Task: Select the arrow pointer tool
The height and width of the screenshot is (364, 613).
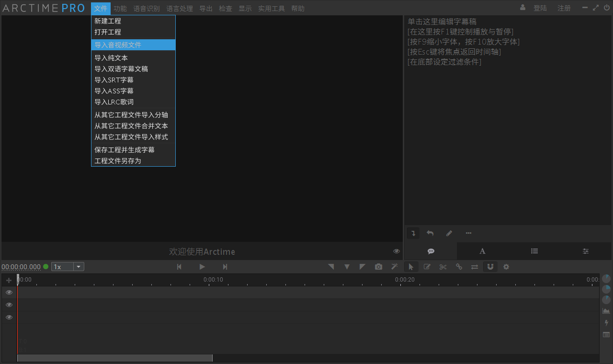Action: (x=411, y=267)
